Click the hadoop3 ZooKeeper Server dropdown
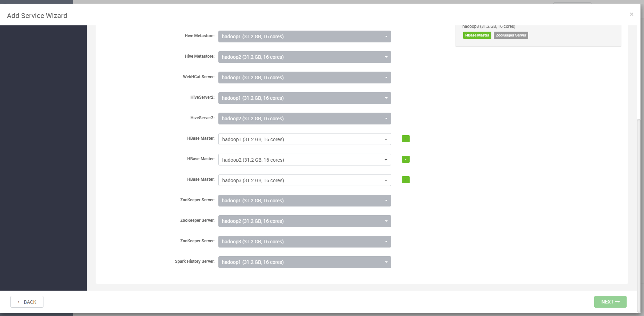The width and height of the screenshot is (644, 316). 304,242
